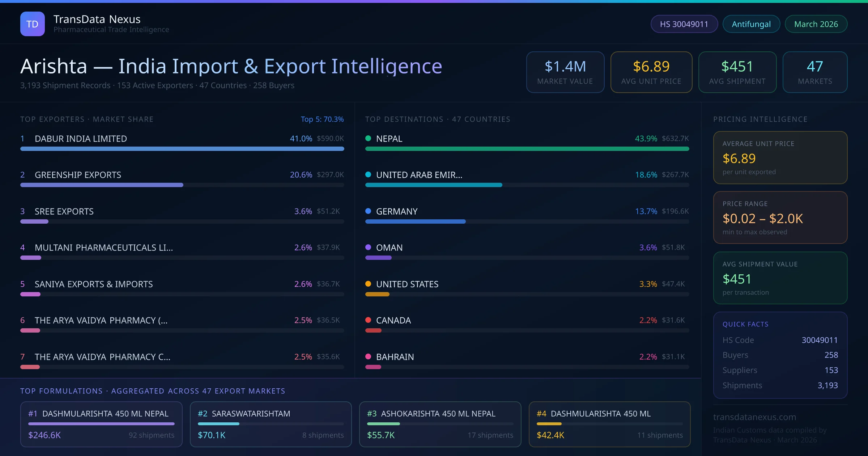This screenshot has height=456, width=868.
Task: Click Nepal's green dot marker
Action: (x=368, y=138)
